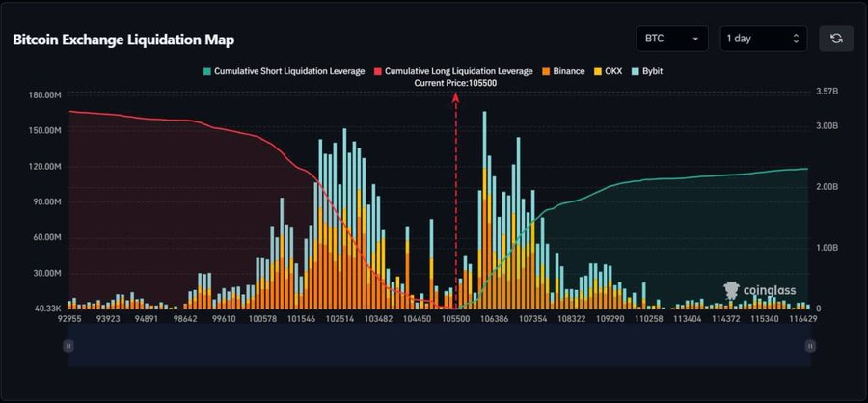Click the 106386 price axis label
868x403 pixels.
click(x=495, y=319)
